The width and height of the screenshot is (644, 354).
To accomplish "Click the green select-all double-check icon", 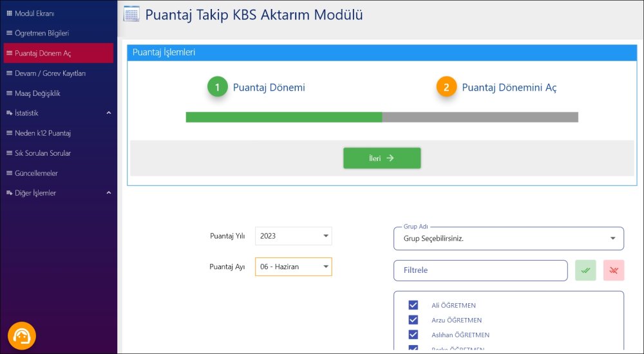I will pyautogui.click(x=585, y=270).
